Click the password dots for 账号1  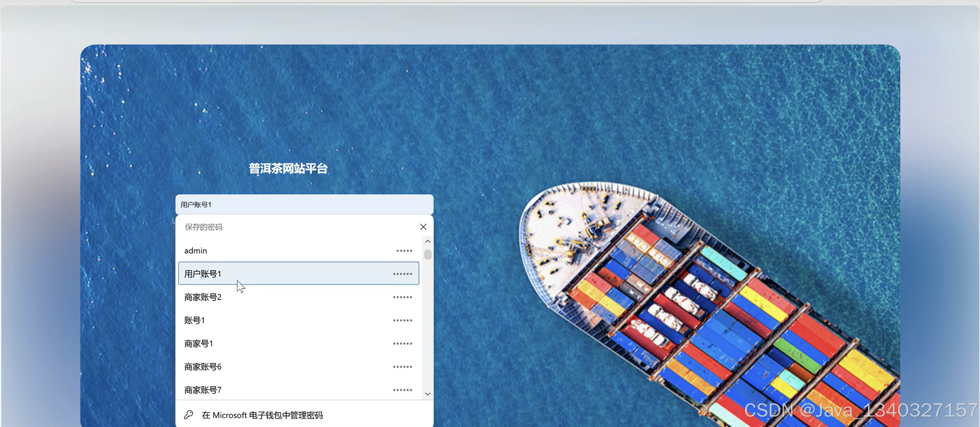pyautogui.click(x=403, y=320)
